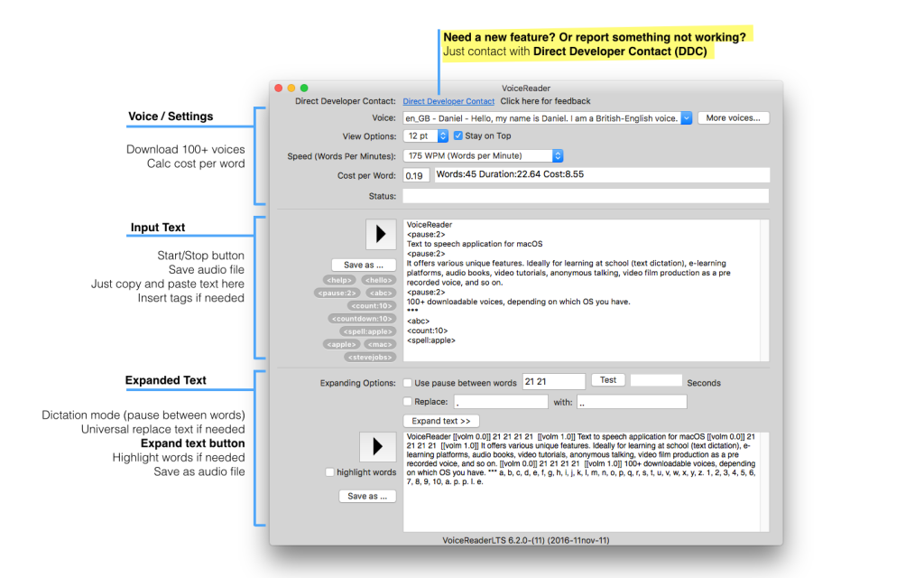Click the 'with:' replacement text field
Image resolution: width=924 pixels, height=578 pixels.
[x=632, y=402]
